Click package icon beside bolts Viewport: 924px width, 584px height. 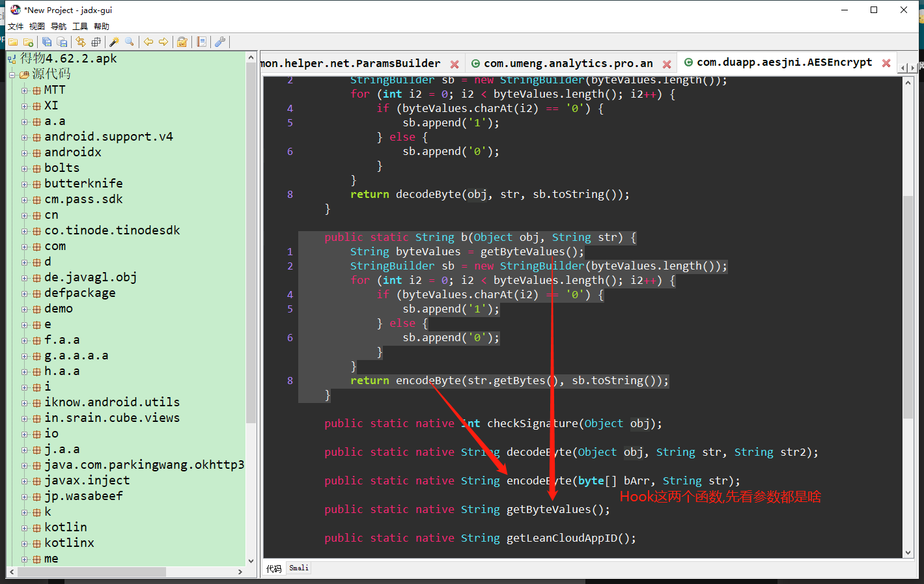(x=36, y=169)
